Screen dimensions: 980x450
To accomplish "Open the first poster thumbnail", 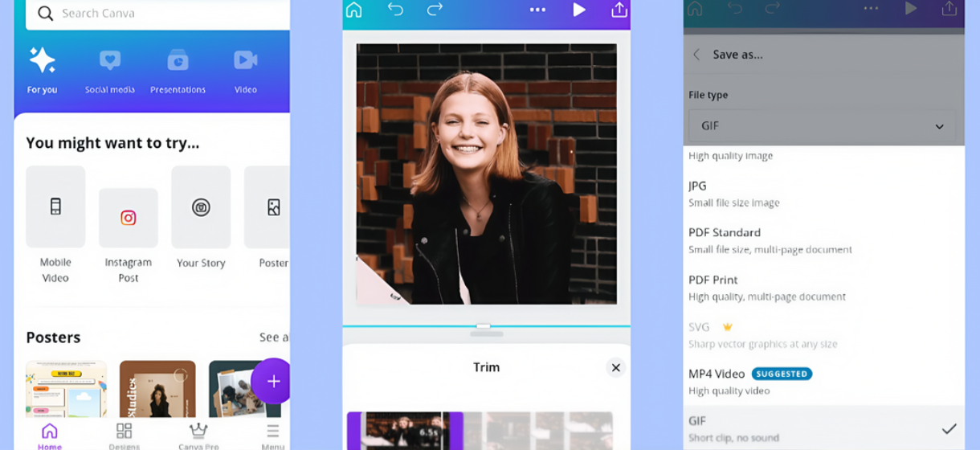I will click(66, 388).
